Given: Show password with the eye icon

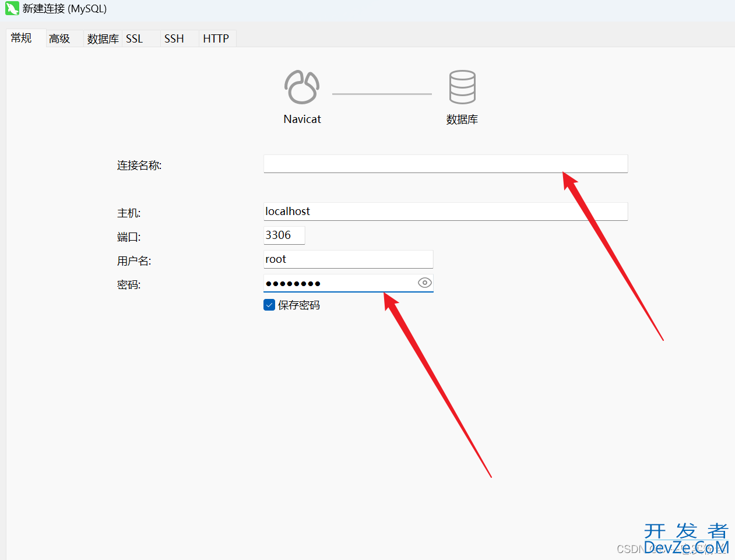Looking at the screenshot, I should coord(425,283).
